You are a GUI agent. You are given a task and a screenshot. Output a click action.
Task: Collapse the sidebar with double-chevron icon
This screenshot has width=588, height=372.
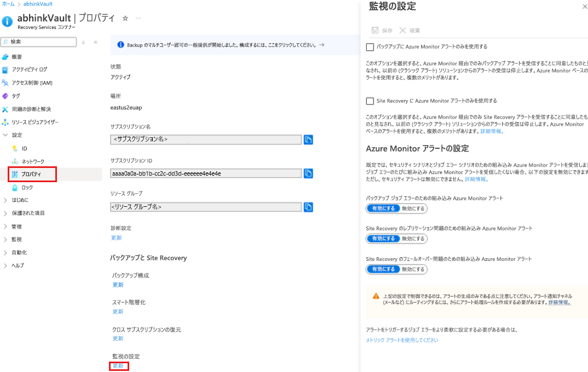[96, 42]
